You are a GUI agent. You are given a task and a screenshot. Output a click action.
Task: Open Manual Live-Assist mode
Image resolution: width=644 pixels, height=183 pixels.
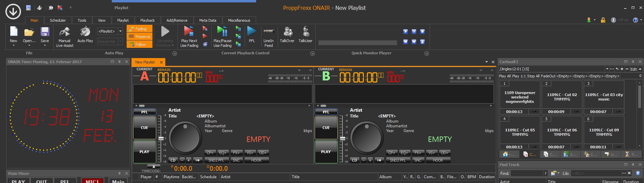[x=64, y=32]
